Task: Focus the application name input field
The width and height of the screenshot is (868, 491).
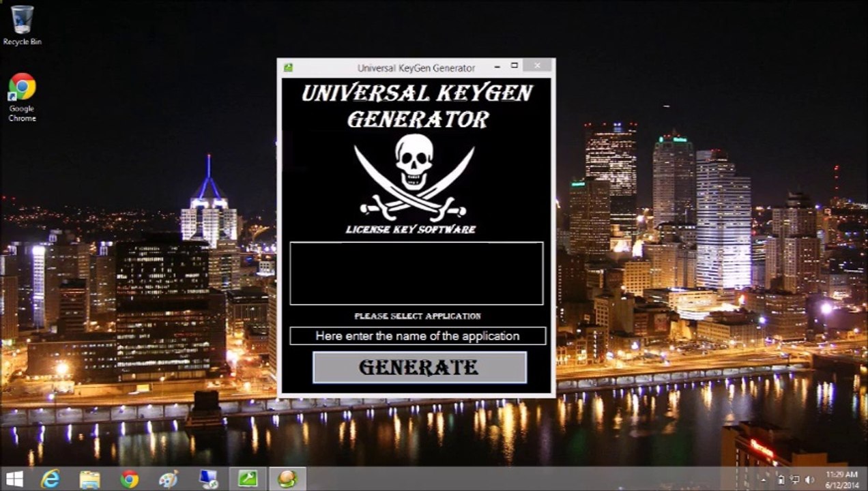Action: pos(418,336)
